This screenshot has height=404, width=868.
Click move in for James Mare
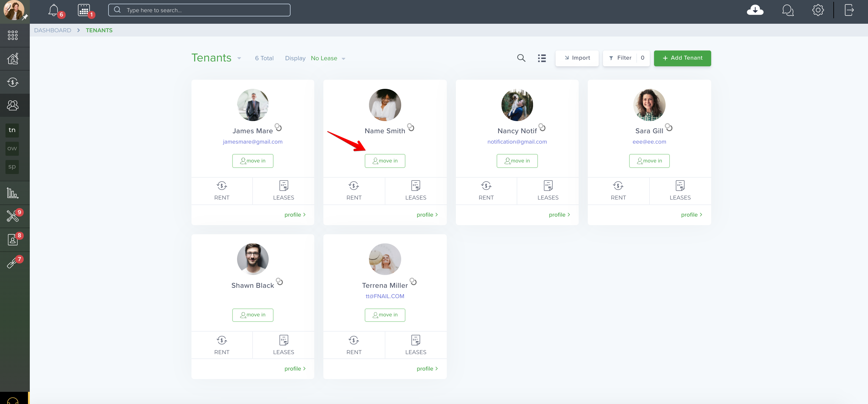click(x=253, y=161)
